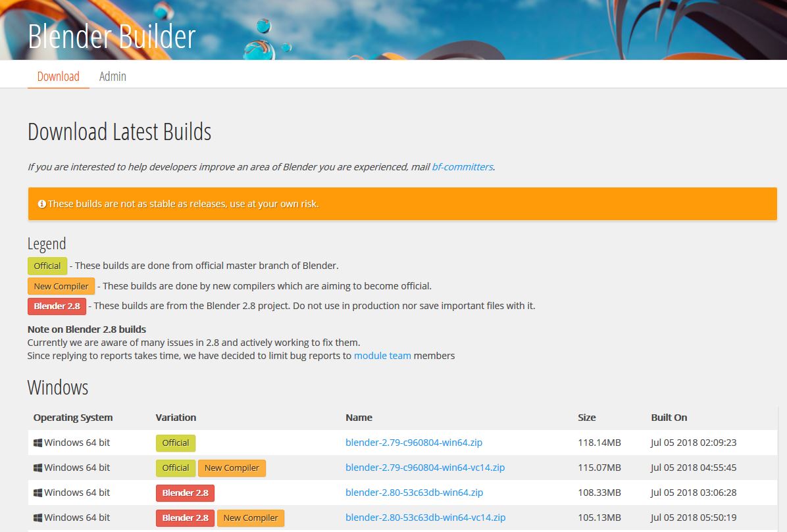787x532 pixels.
Task: Click the Blender Builder site title
Action: click(111, 36)
